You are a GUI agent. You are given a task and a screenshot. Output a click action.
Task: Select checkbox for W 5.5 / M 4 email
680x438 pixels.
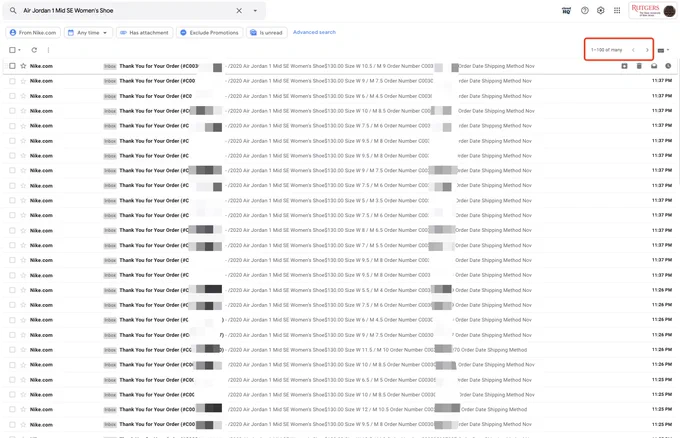click(12, 290)
